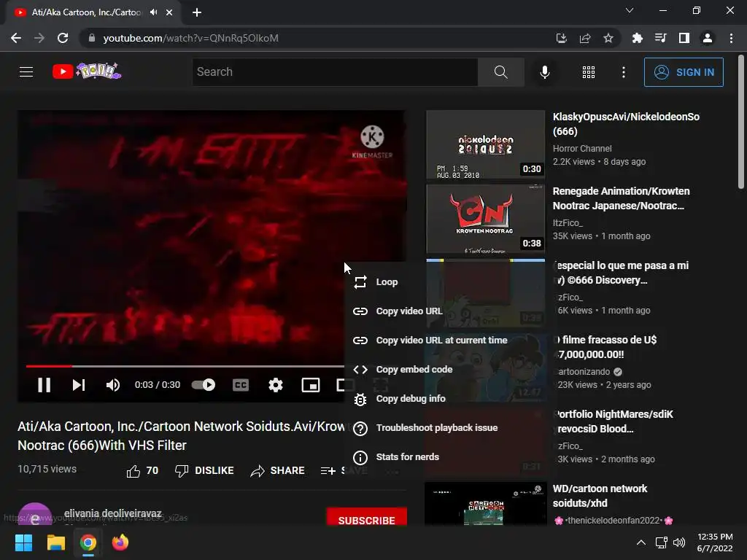Go to YouTube home via logo
The width and height of the screenshot is (747, 560).
[87, 71]
